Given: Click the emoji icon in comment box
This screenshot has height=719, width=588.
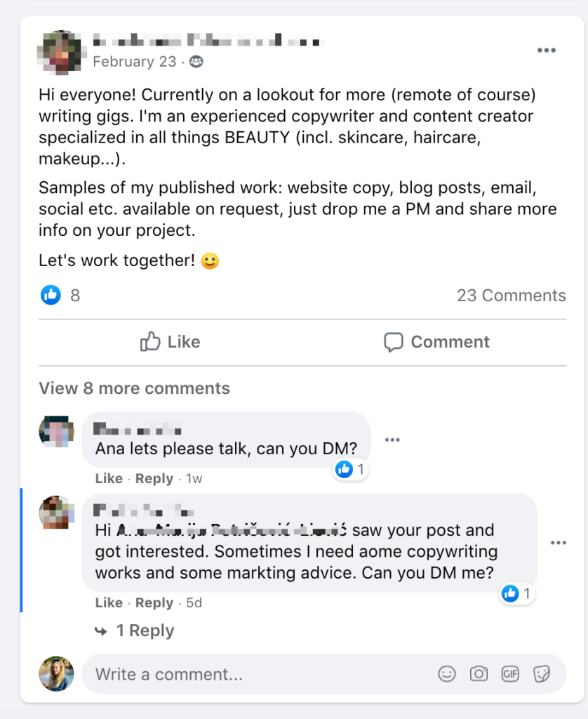Looking at the screenshot, I should (446, 674).
